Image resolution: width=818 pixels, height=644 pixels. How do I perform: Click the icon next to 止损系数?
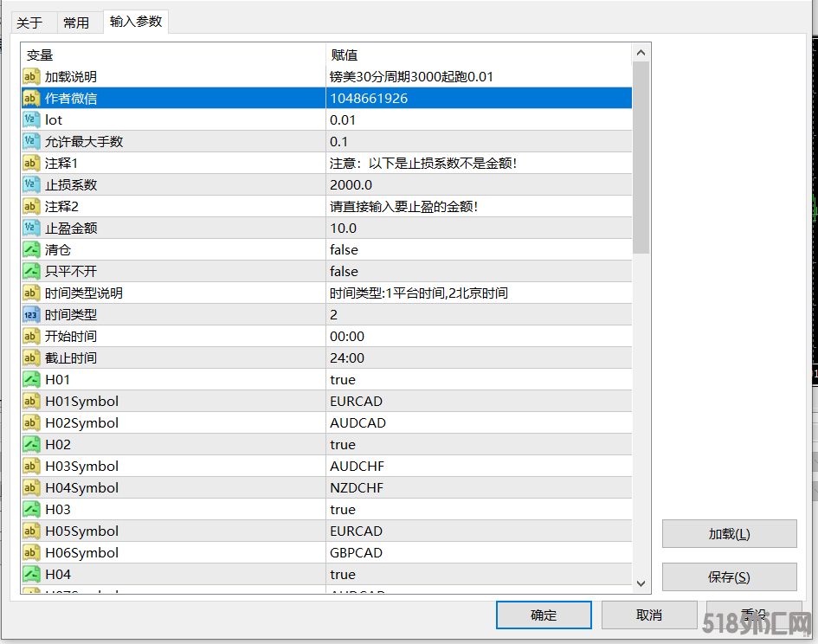pyautogui.click(x=31, y=185)
